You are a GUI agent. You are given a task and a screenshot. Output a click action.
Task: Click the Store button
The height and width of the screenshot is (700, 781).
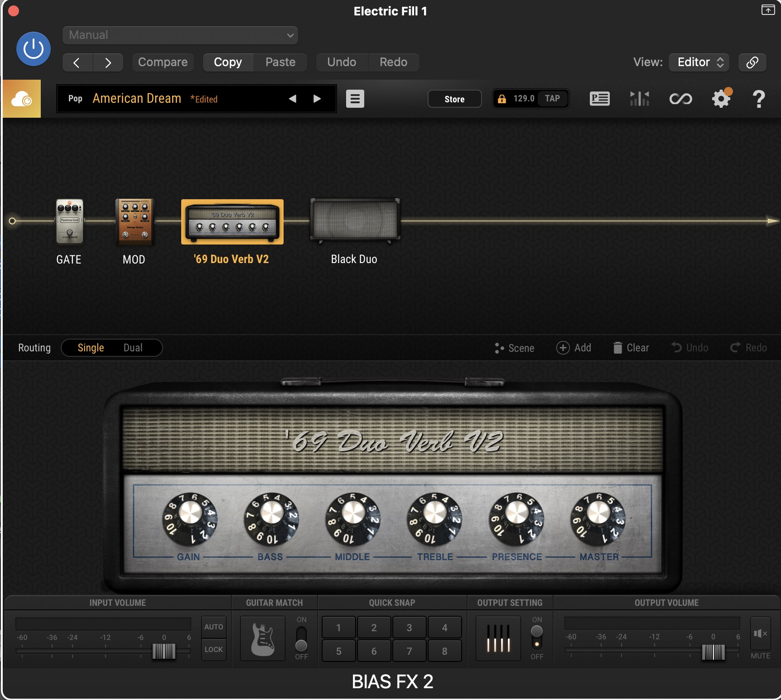[454, 99]
